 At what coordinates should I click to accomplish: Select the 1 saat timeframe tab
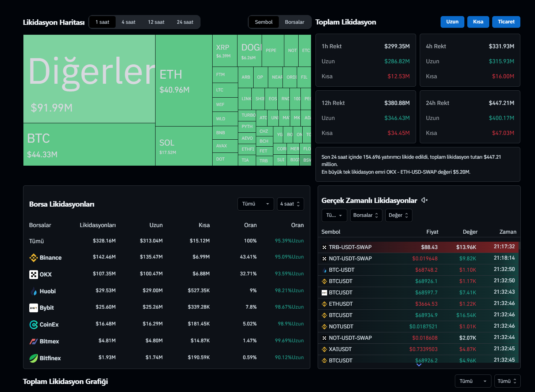click(102, 22)
